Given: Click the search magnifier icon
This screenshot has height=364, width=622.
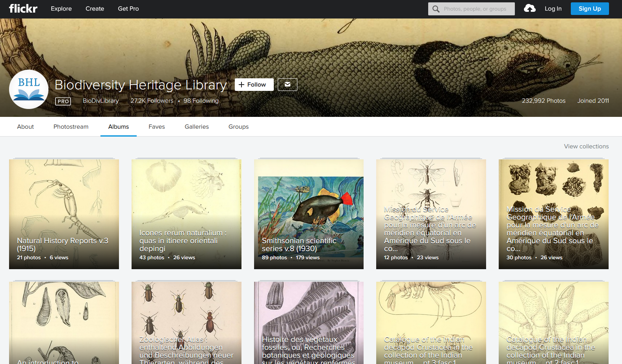Looking at the screenshot, I should pos(436,9).
